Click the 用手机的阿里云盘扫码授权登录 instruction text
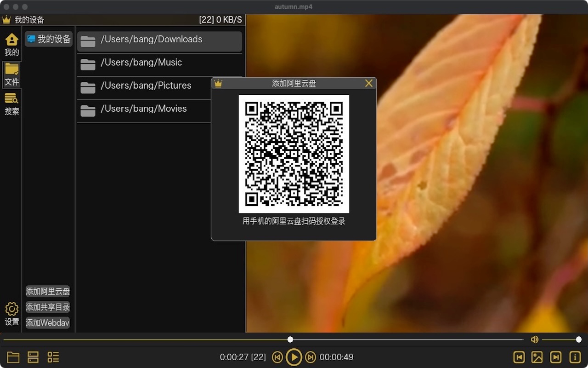This screenshot has height=368, width=588. click(x=294, y=221)
